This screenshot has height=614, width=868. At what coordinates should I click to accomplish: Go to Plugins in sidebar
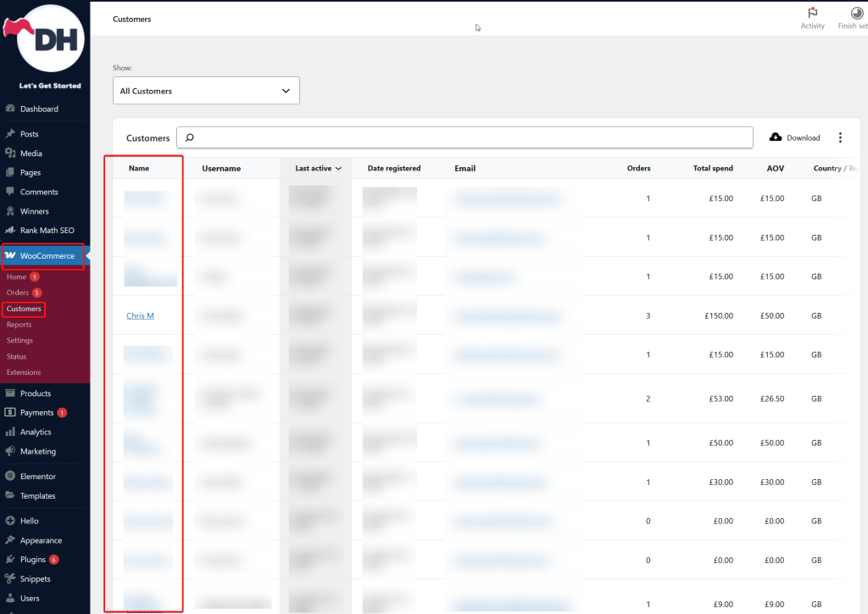(33, 560)
